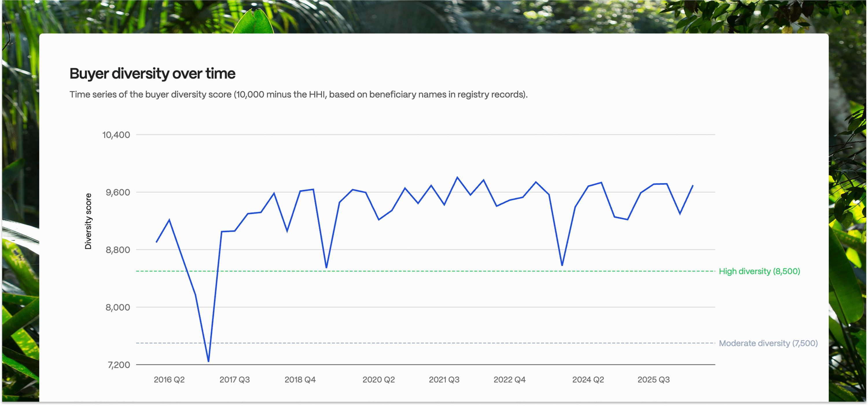The height and width of the screenshot is (412, 868).
Task: Click the 9,600 y-axis tick label
Action: pos(117,193)
